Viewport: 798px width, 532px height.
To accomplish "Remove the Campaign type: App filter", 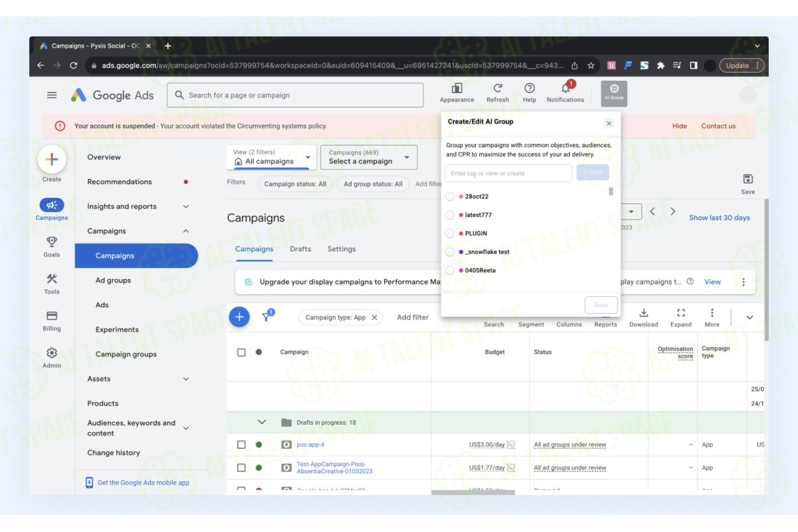I will pos(375,318).
